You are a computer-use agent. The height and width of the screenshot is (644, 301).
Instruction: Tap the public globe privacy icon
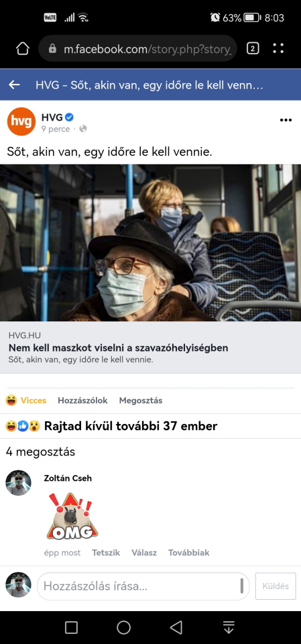coord(83,129)
